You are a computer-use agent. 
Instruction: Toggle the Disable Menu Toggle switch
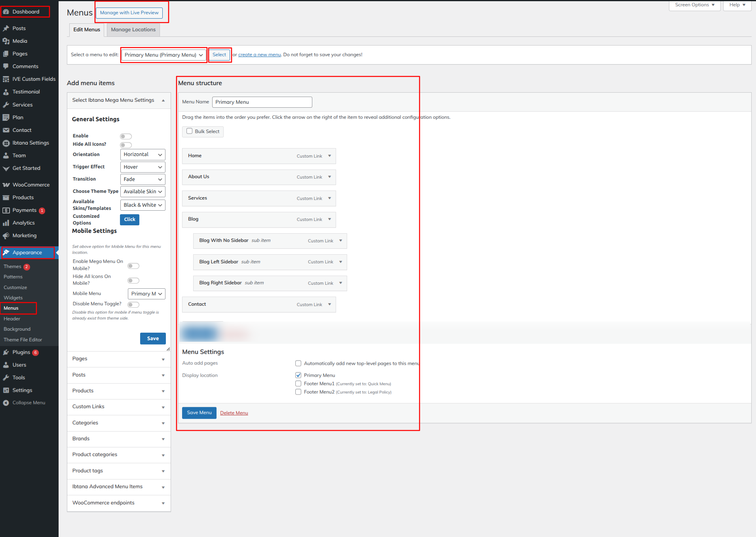coord(133,305)
